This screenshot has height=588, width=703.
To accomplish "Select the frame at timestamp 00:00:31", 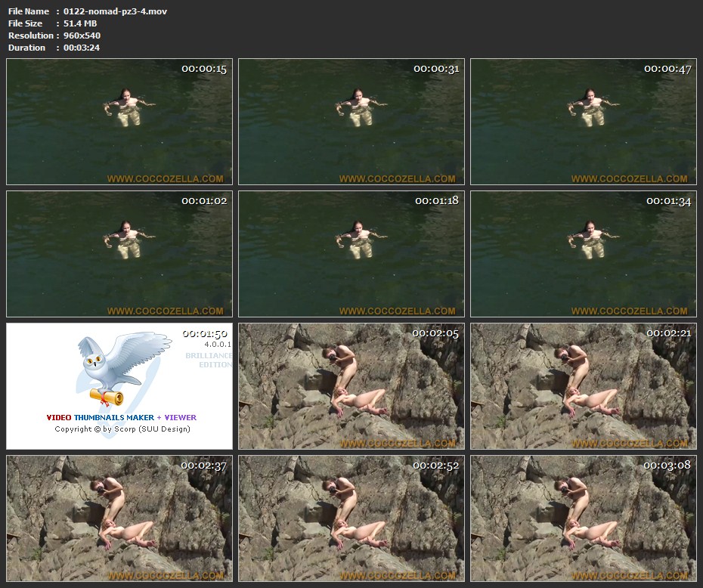I will pyautogui.click(x=351, y=122).
